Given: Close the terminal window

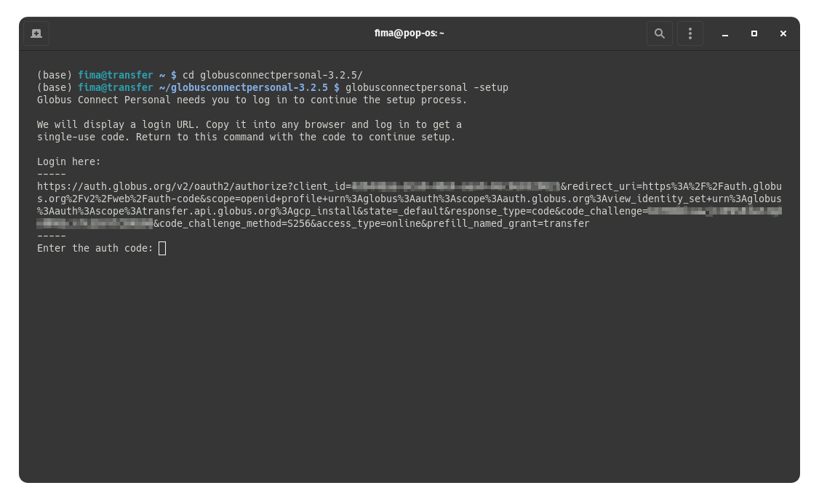Looking at the screenshot, I should tap(783, 33).
